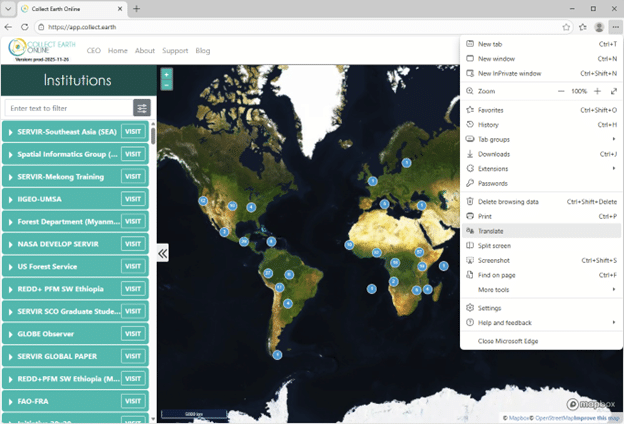
Task: Click the browser refresh icon
Action: point(24,27)
